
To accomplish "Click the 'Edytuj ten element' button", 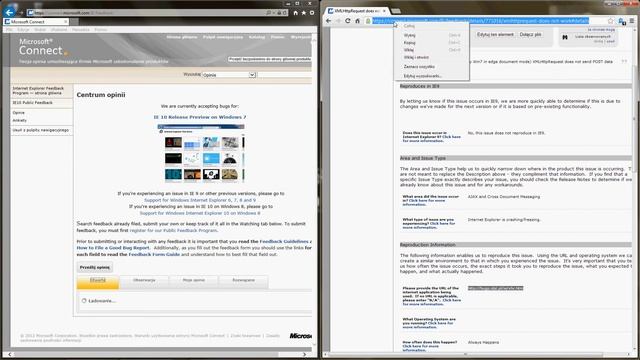I will click(495, 35).
